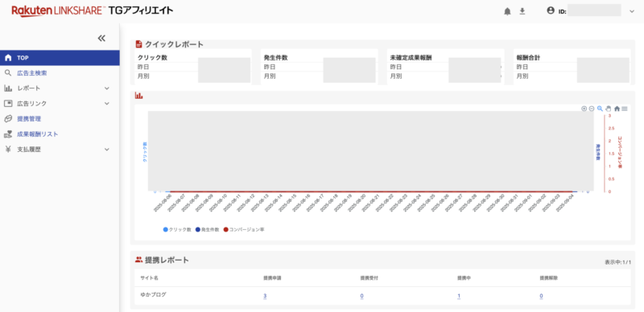Viewport: 644px width, 312px height.
Task: Go to TOP in the sidebar
Action: pyautogui.click(x=60, y=58)
